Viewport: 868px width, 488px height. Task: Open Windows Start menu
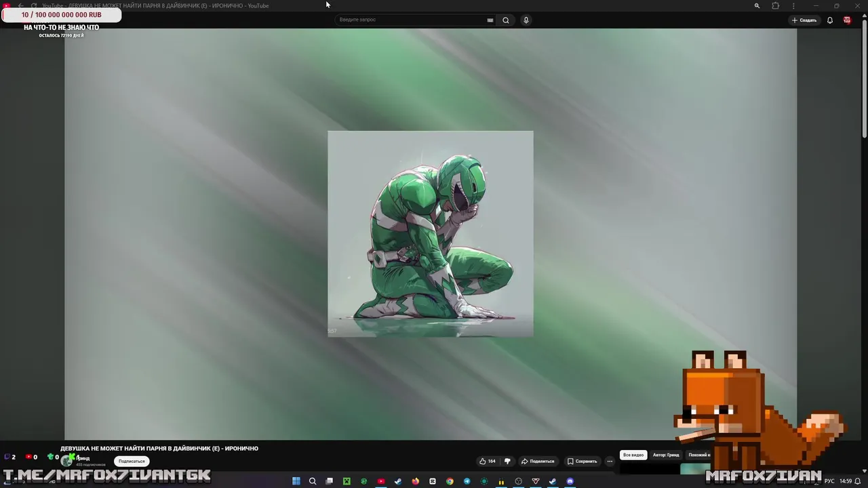tap(296, 481)
